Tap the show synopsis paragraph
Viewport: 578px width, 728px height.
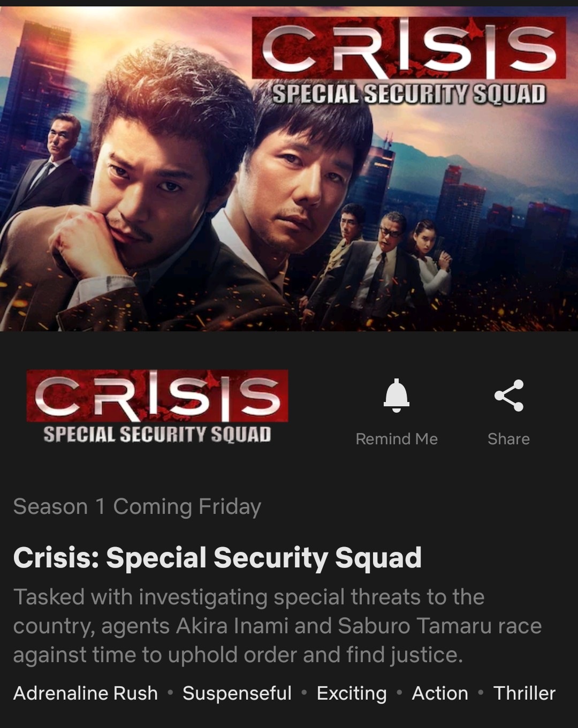point(277,626)
